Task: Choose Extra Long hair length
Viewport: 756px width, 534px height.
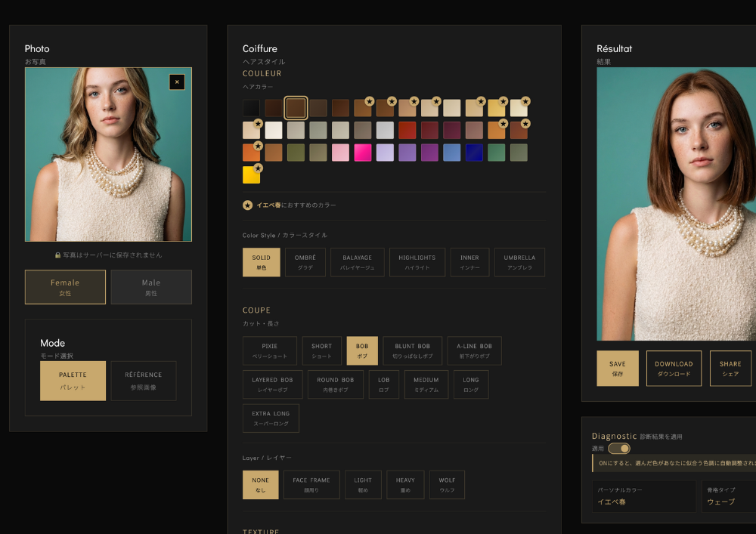Action: 271,418
